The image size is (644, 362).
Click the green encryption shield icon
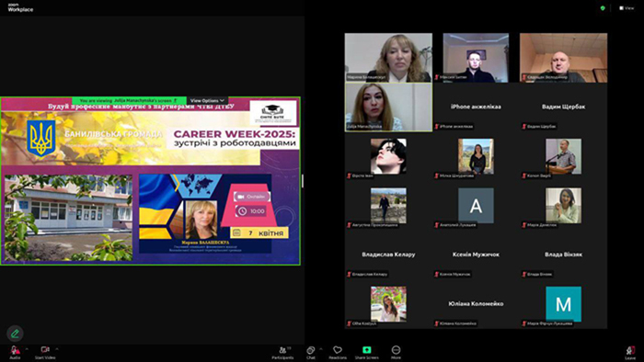[x=603, y=7]
